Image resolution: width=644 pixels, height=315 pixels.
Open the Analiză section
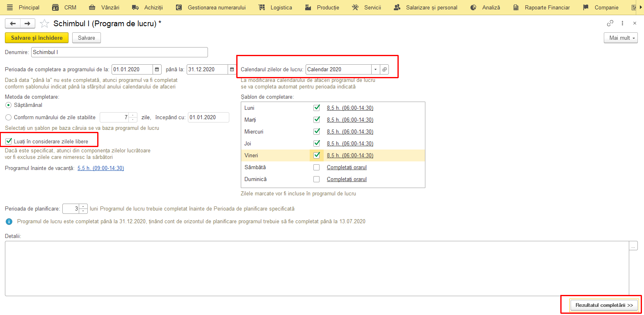485,7
